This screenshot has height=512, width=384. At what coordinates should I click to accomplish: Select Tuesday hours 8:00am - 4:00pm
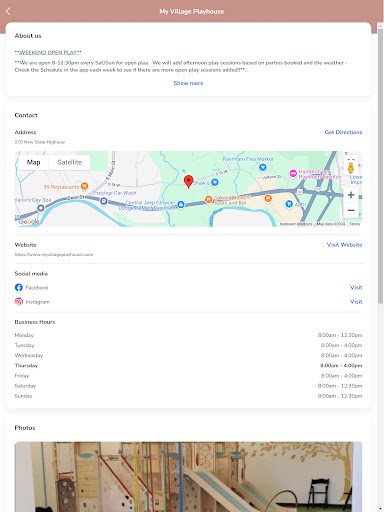point(188,345)
